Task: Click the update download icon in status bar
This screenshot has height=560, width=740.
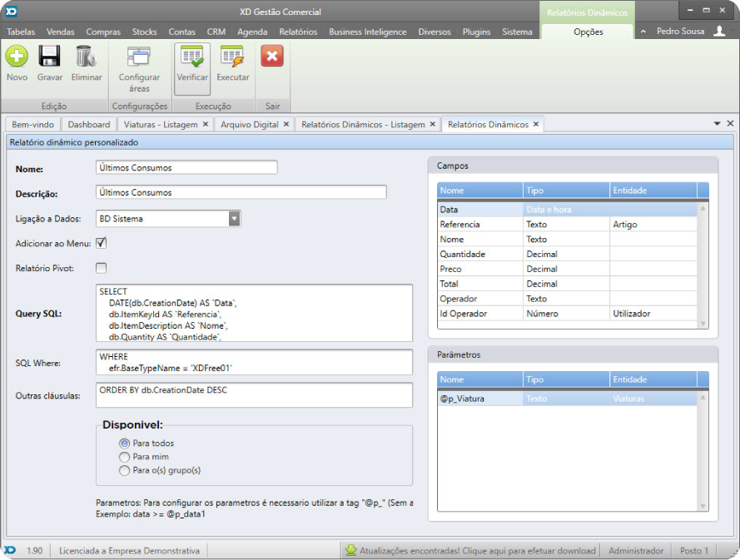Action: 351,550
